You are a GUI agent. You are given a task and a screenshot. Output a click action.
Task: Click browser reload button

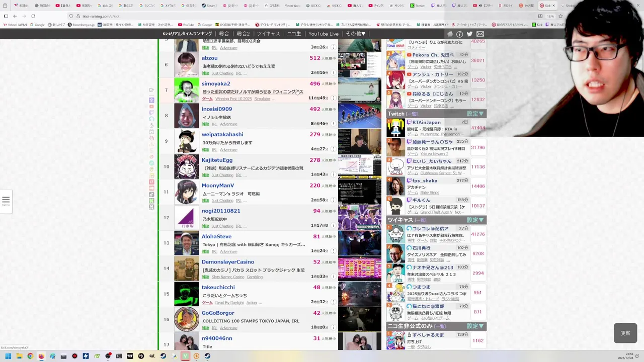click(33, 16)
